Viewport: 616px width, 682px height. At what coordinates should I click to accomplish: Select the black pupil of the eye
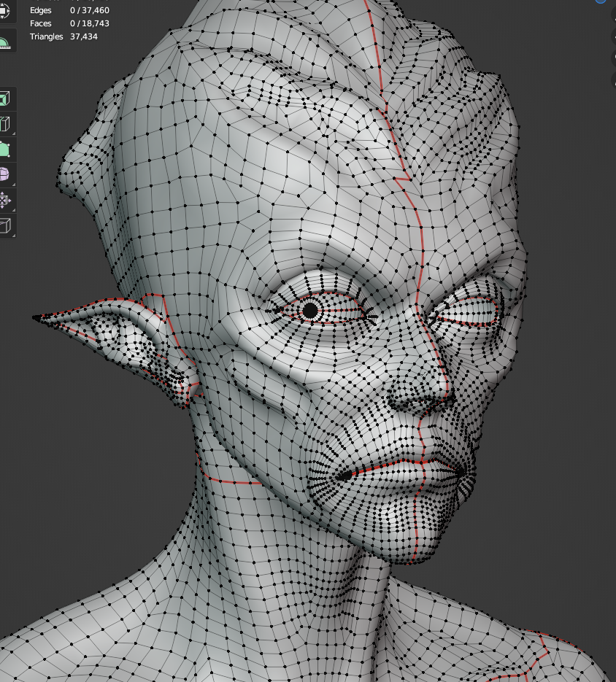click(x=310, y=311)
